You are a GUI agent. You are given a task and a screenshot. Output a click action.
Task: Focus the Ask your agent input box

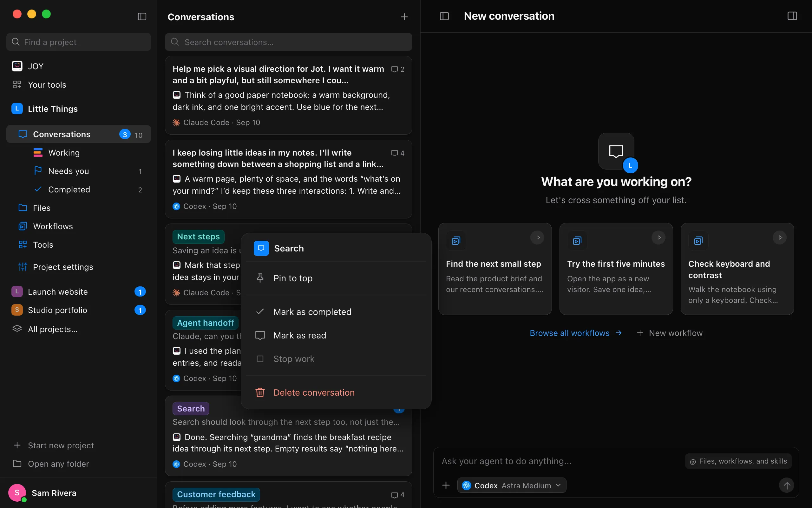pyautogui.click(x=560, y=461)
